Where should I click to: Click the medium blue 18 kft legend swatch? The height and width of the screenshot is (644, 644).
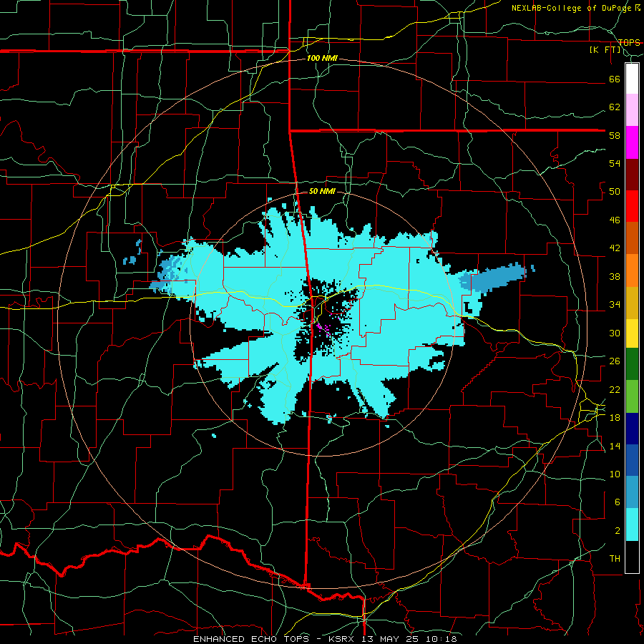[x=632, y=460]
